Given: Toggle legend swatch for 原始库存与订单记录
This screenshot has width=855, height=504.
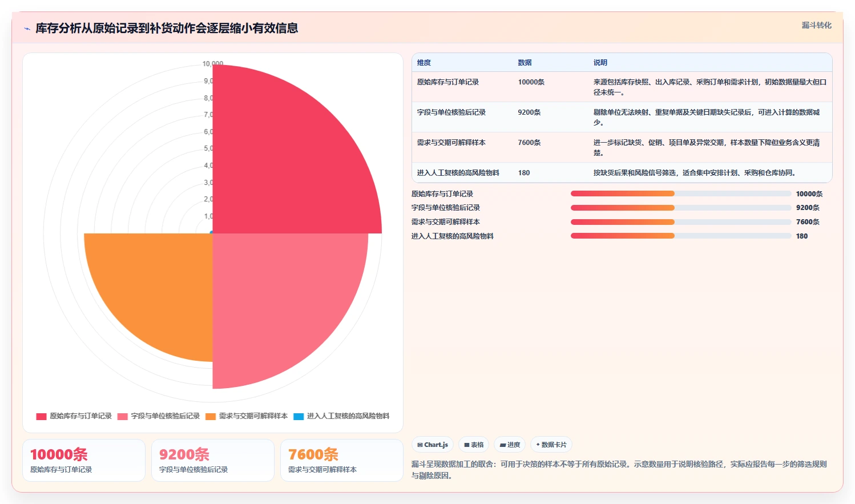Looking at the screenshot, I should (x=41, y=416).
